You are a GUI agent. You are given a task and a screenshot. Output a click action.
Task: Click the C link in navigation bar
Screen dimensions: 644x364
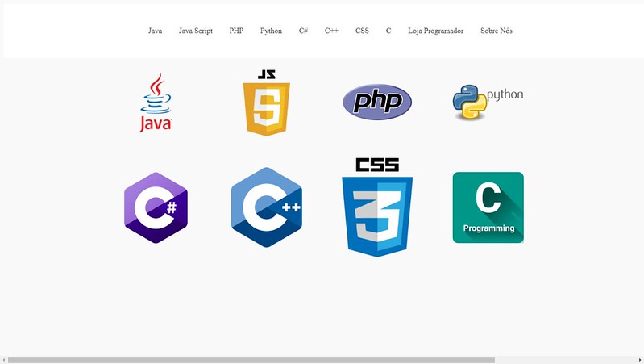(388, 31)
